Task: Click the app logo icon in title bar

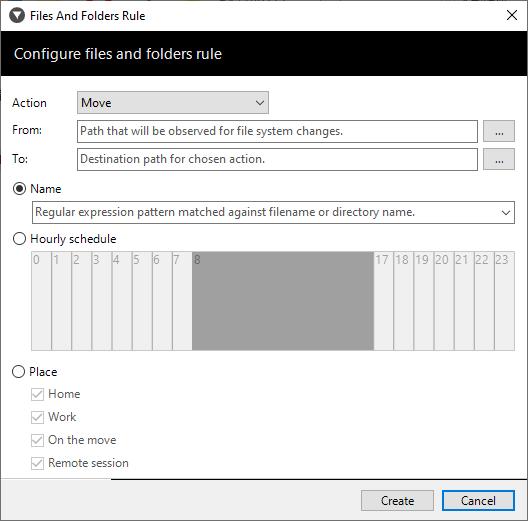Action: (x=17, y=15)
